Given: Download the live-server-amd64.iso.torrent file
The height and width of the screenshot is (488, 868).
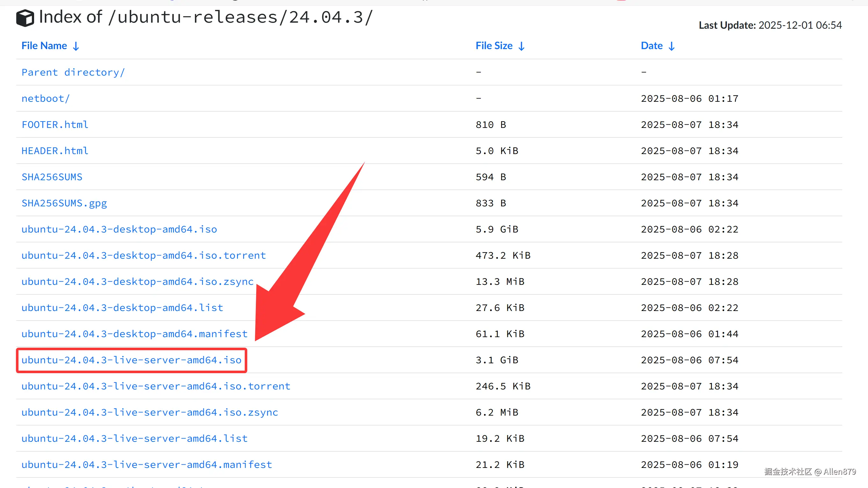Looking at the screenshot, I should point(156,386).
